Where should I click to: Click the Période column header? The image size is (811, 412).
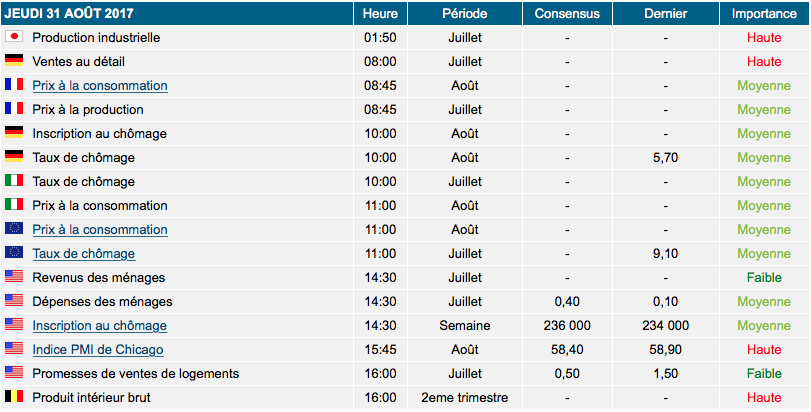coord(464,13)
